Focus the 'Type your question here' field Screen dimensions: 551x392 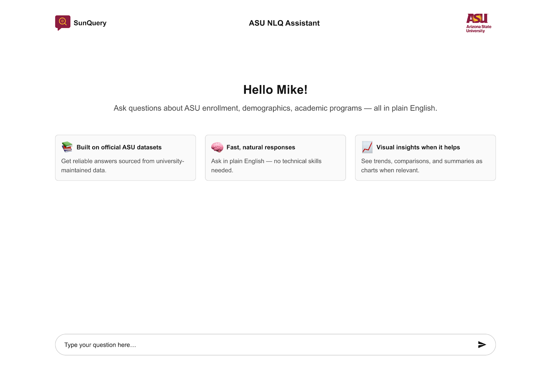click(265, 344)
